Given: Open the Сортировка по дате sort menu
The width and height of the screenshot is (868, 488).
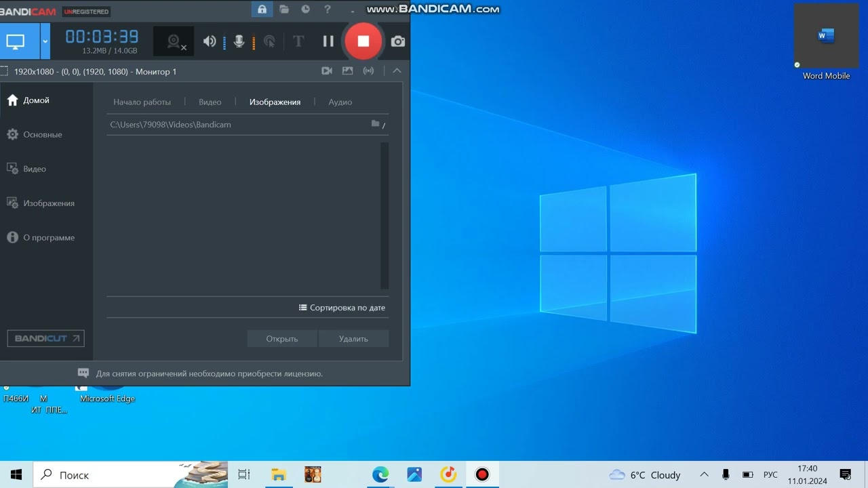Looking at the screenshot, I should (x=342, y=308).
